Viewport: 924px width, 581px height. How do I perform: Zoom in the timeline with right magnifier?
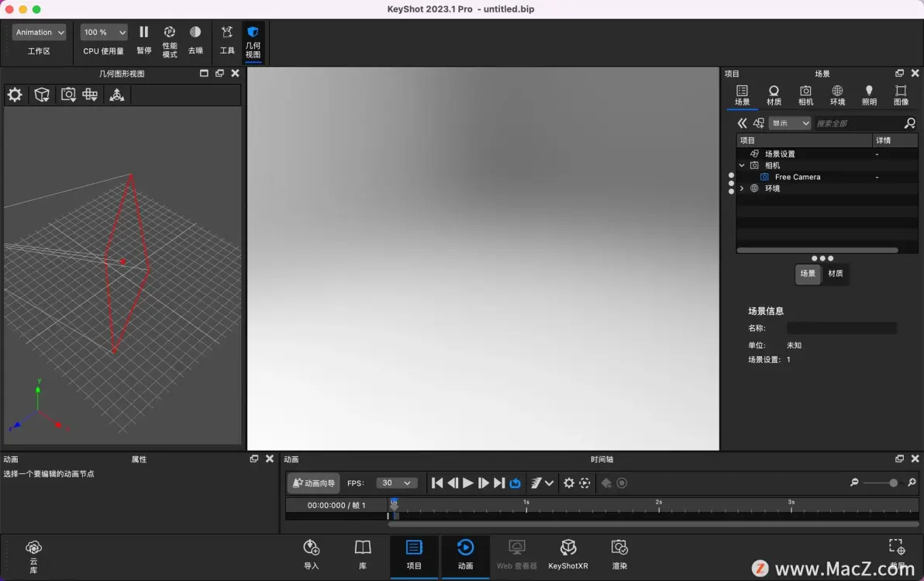[912, 482]
